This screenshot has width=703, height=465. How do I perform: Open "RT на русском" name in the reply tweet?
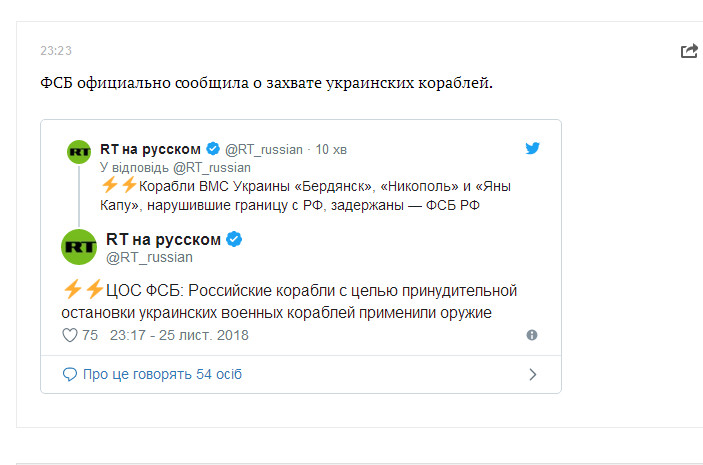[x=151, y=150]
